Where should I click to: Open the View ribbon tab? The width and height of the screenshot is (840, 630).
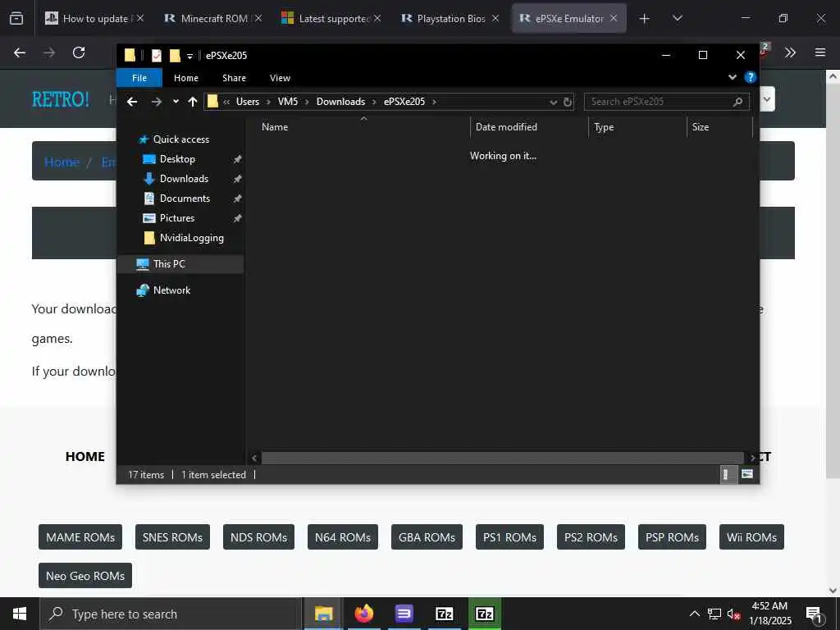(280, 78)
